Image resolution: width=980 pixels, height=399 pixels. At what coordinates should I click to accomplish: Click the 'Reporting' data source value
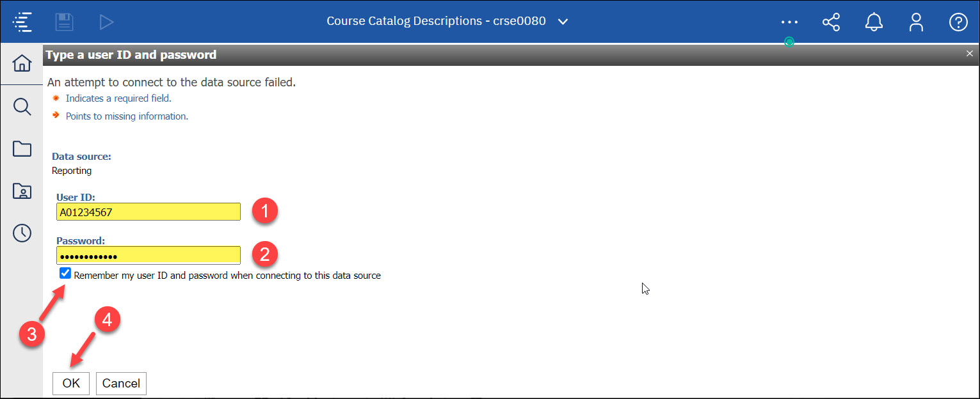pos(72,171)
